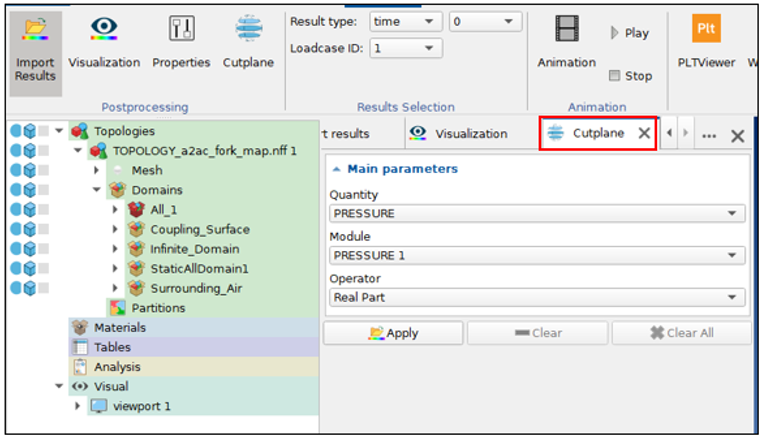This screenshot has width=764, height=438.
Task: Play the animation
Action: point(629,33)
